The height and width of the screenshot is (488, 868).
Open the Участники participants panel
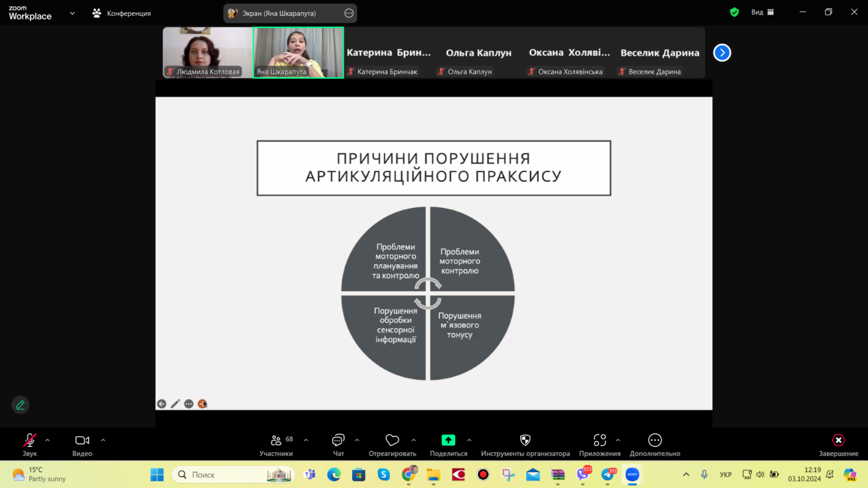click(276, 440)
